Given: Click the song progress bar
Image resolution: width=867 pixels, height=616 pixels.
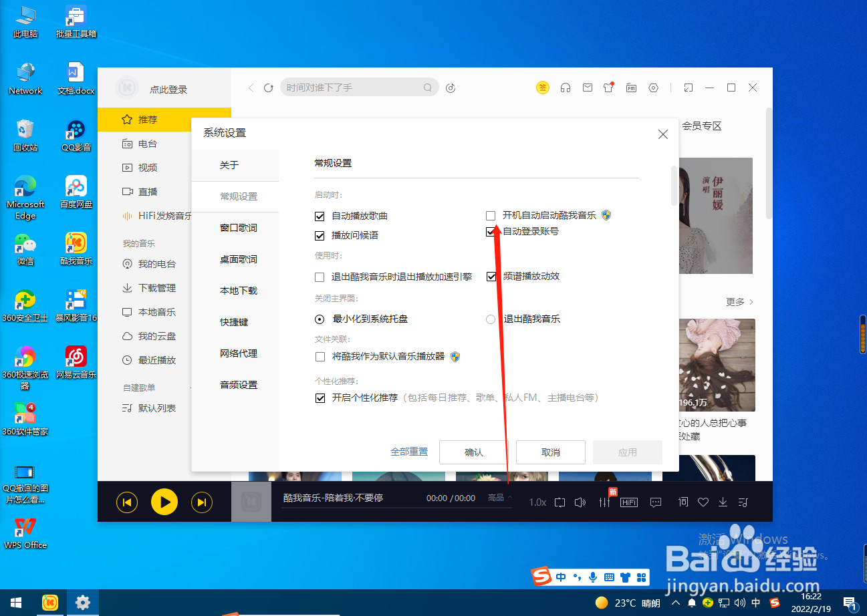Looking at the screenshot, I should click(x=397, y=508).
